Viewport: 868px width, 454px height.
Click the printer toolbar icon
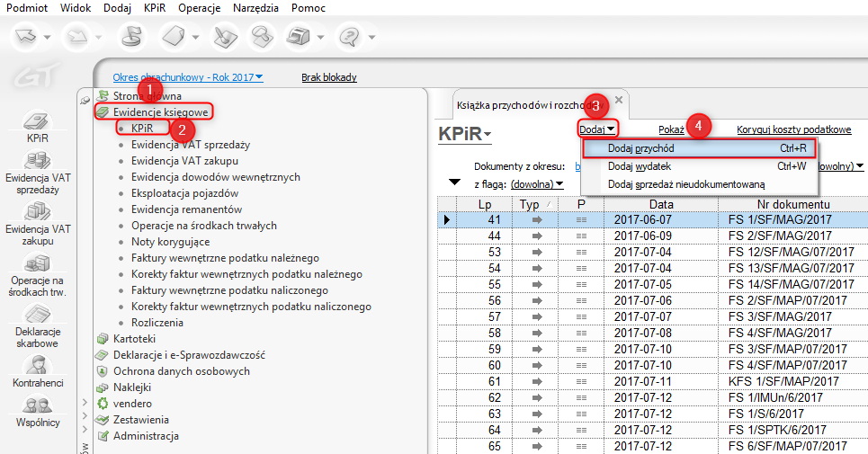point(299,37)
